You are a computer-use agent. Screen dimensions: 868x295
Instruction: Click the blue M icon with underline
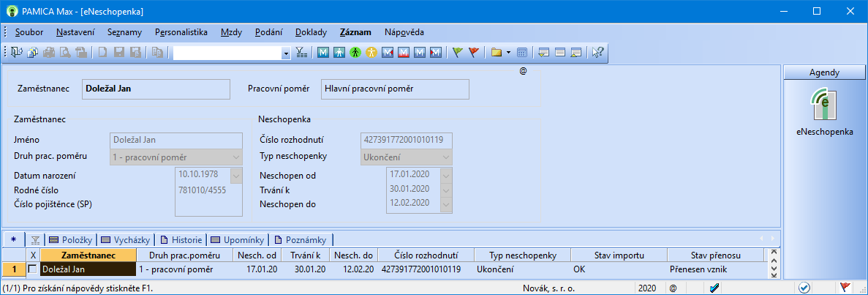404,52
